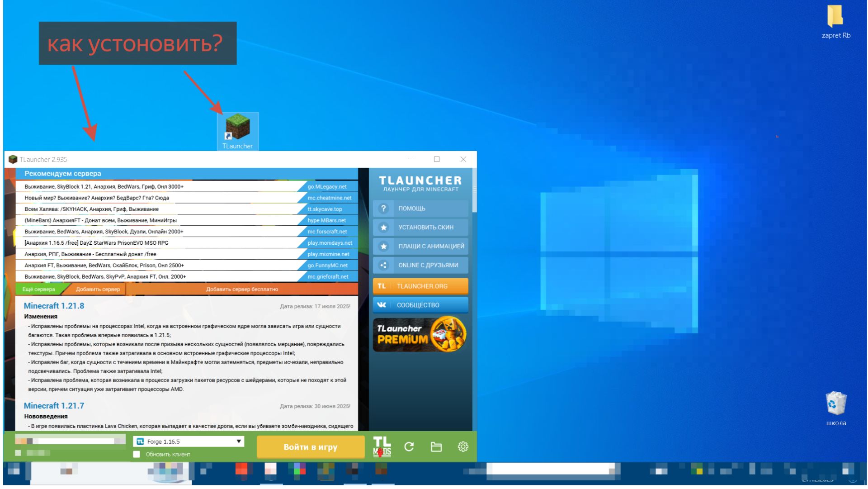The height and width of the screenshot is (489, 868).
Task: Click the Online с друзьями share icon
Action: 383,266
